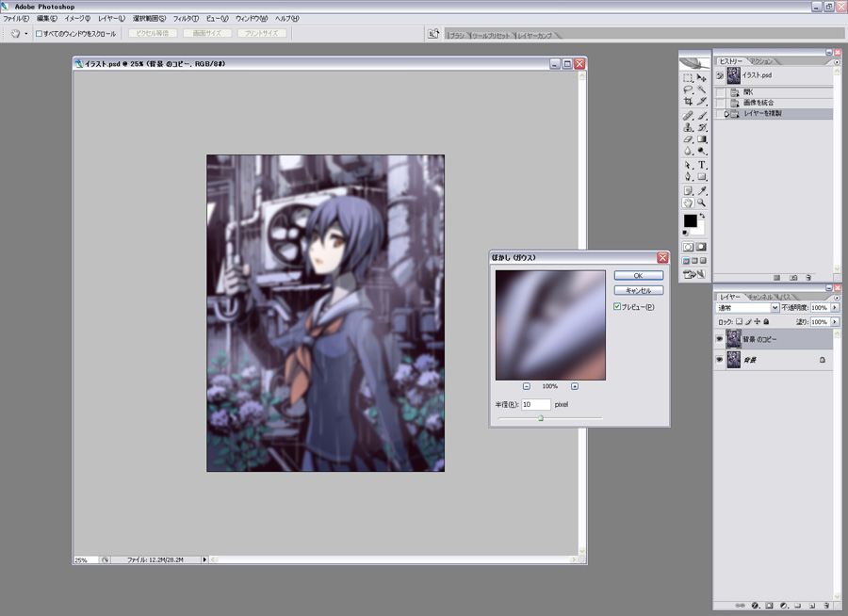This screenshot has width=848, height=616.
Task: Toggle 'Scroll All Windows' checkbox
Action: [x=39, y=34]
